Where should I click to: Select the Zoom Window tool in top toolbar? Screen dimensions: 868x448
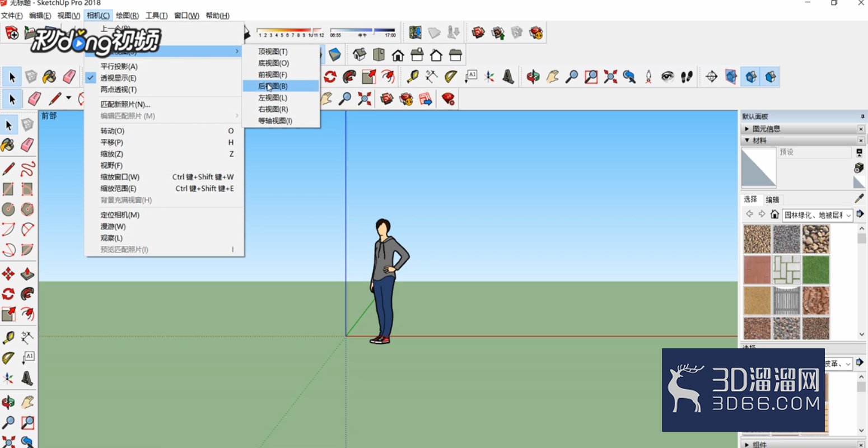[591, 77]
